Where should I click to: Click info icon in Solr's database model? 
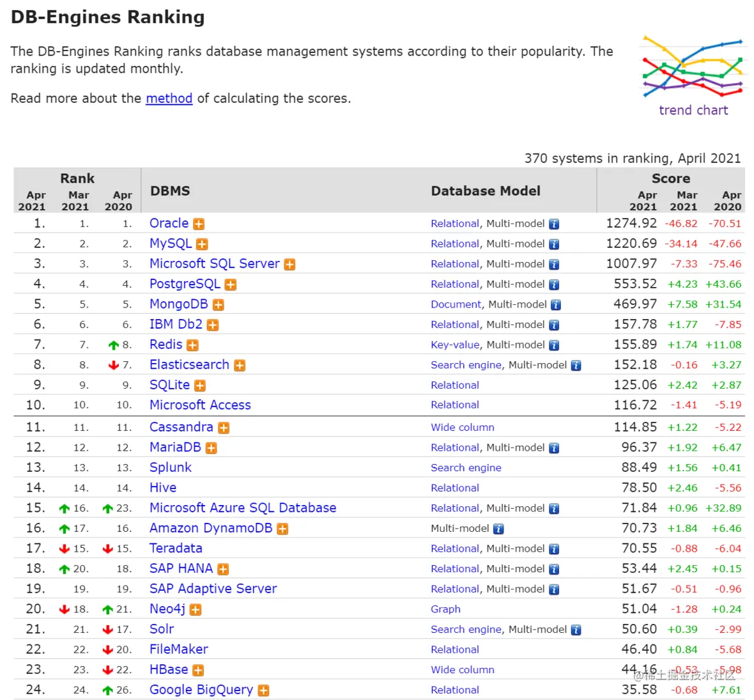click(x=576, y=630)
